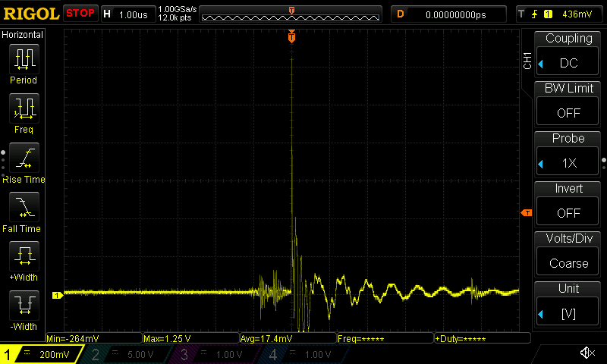Click the orange trigger position marker atop grid
This screenshot has width=607, height=364.
coord(291,36)
